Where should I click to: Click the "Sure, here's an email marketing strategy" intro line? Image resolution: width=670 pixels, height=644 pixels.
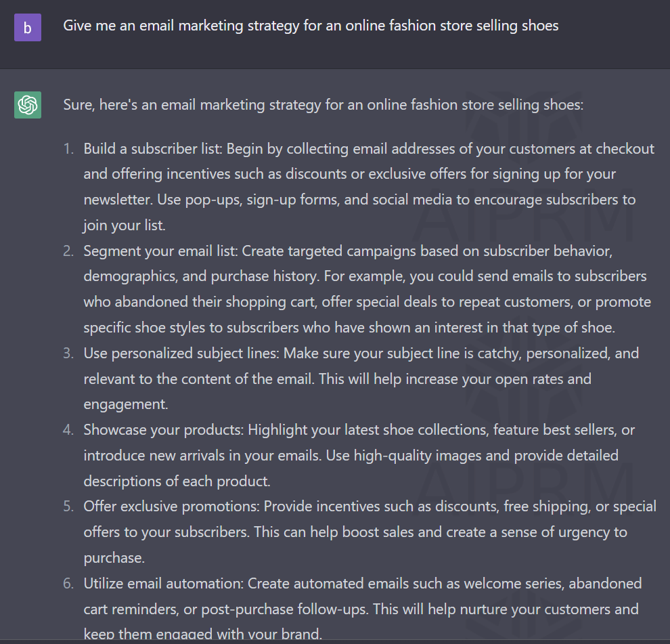tap(323, 105)
